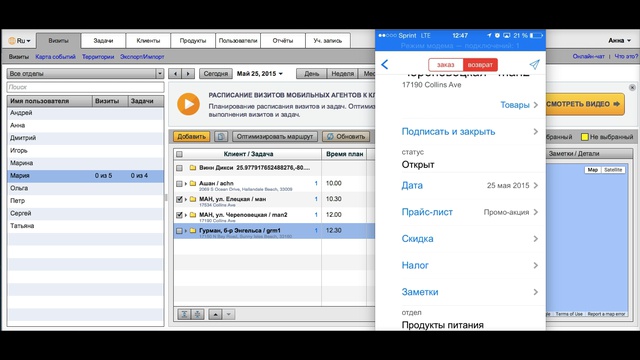Click the move-to-top icon below the table

(x=184, y=314)
